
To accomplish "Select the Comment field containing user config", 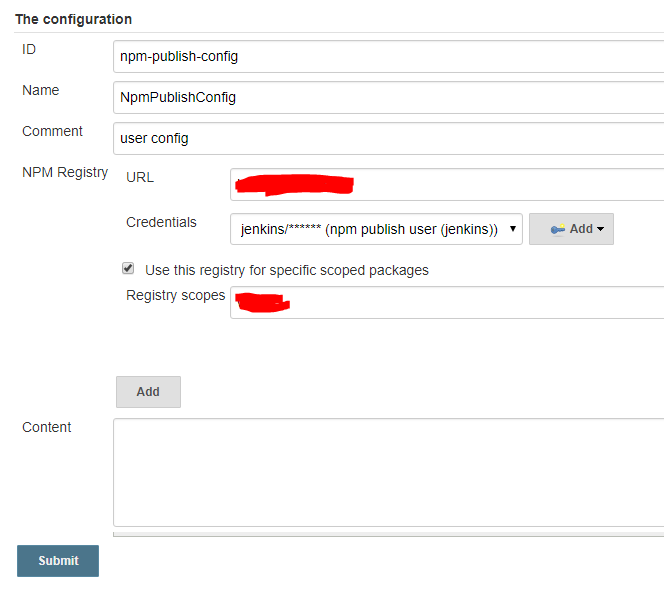I will [x=389, y=139].
